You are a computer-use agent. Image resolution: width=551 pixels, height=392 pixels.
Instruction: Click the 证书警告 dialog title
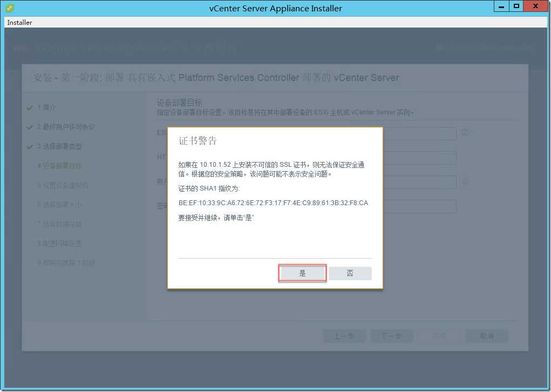click(198, 141)
